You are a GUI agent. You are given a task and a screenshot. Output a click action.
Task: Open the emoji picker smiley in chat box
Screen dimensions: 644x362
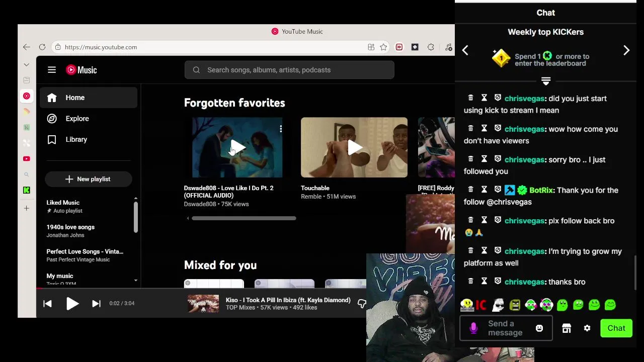pyautogui.click(x=539, y=328)
